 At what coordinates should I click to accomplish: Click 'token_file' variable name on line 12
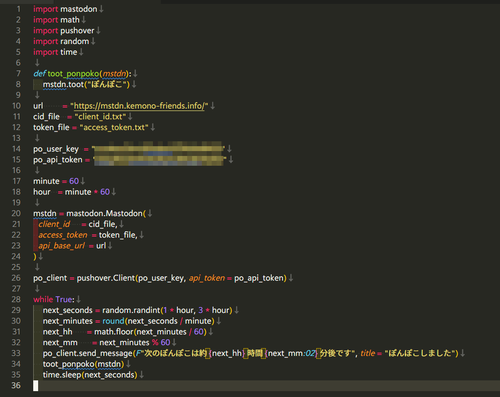[51, 127]
